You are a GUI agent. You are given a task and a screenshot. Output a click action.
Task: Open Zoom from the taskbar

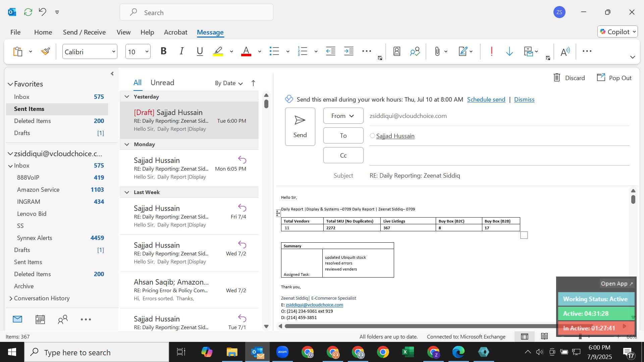tap(282, 352)
